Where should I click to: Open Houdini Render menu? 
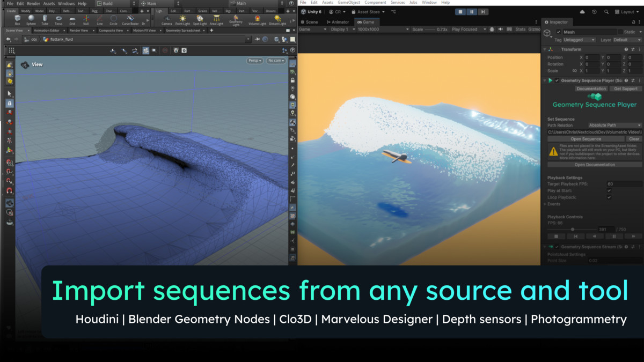pyautogui.click(x=33, y=3)
